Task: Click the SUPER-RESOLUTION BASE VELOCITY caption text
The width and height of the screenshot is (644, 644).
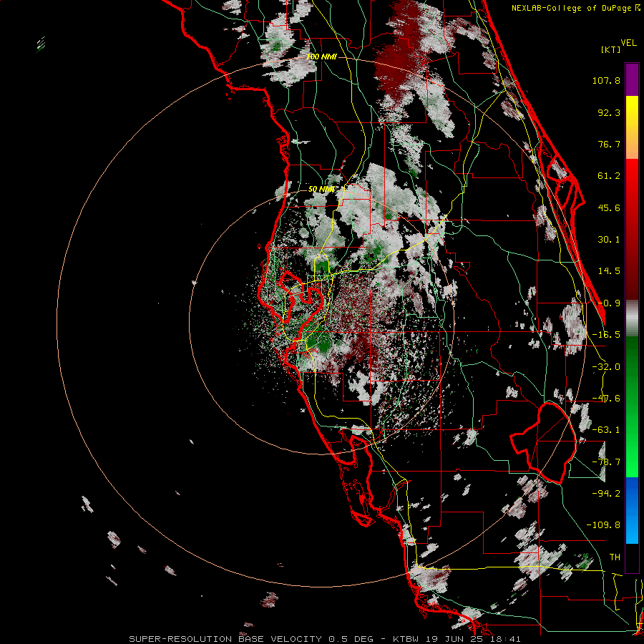Action: pos(225,639)
